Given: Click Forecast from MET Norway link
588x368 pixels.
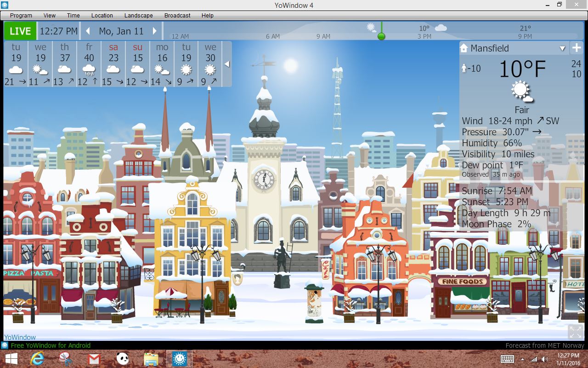Looking at the screenshot, I should coord(545,345).
